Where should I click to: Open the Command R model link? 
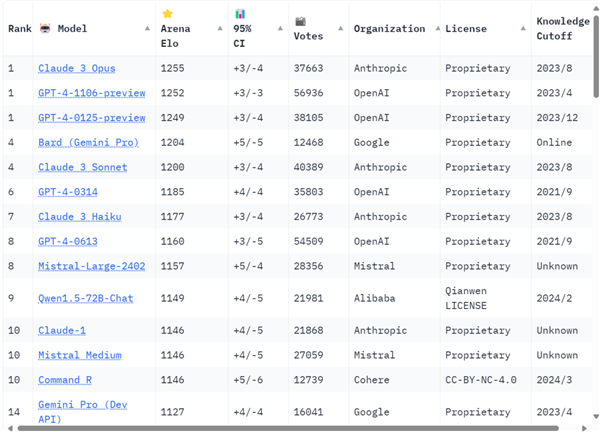click(65, 380)
